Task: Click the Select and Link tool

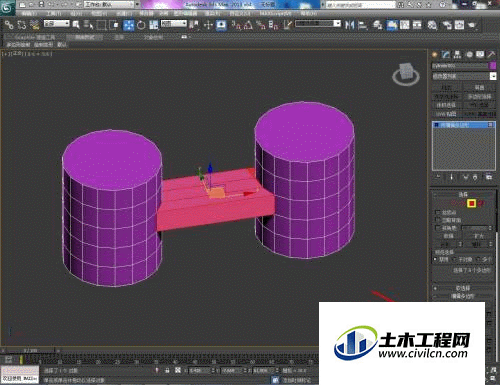Action: pos(9,25)
